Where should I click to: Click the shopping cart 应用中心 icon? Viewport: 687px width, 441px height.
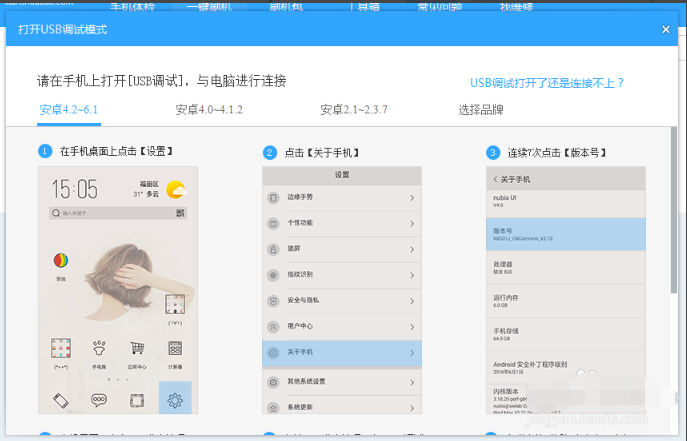point(137,349)
